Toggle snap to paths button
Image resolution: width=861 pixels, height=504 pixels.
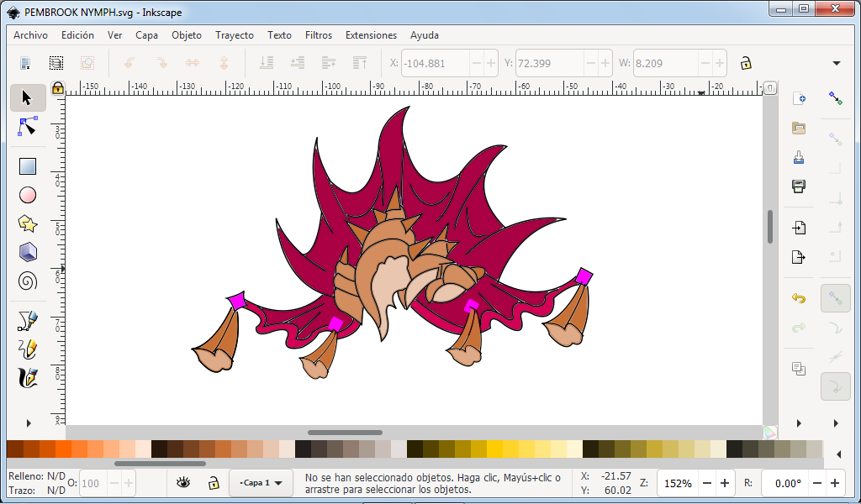[x=836, y=328]
